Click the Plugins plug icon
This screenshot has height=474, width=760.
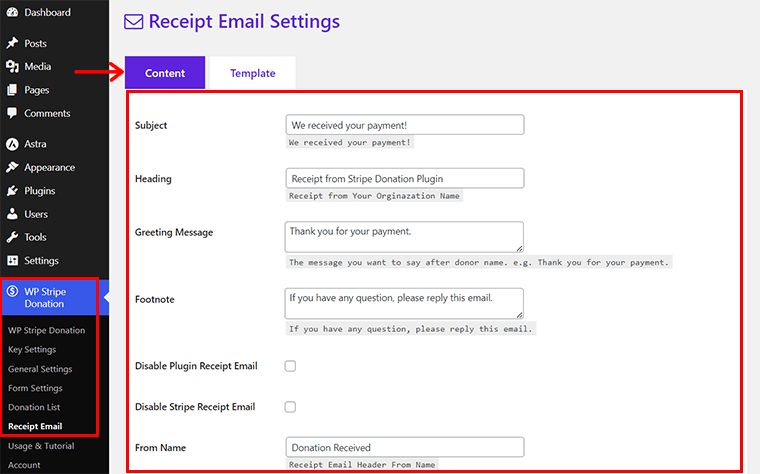[x=12, y=190]
